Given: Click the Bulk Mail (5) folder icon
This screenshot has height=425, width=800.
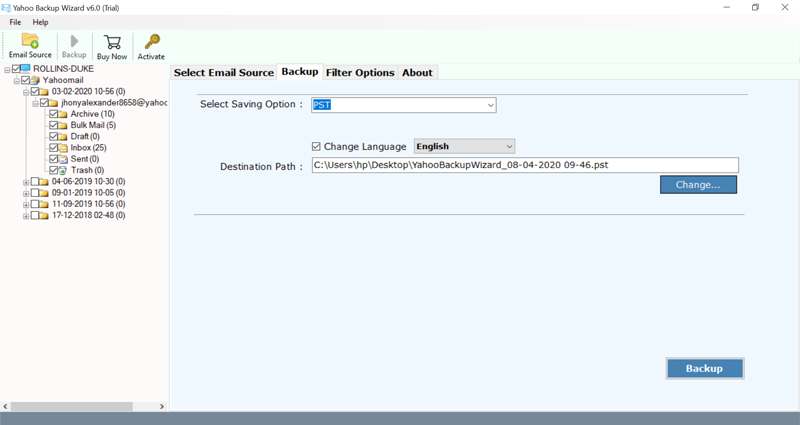Looking at the screenshot, I should pos(63,125).
